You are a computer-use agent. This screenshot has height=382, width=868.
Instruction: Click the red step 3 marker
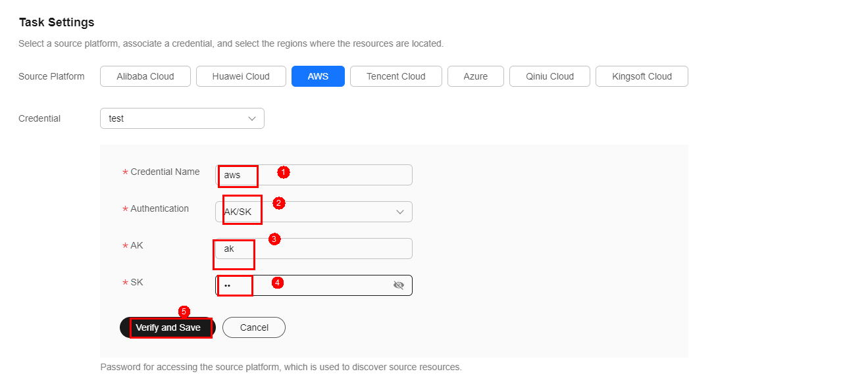tap(274, 239)
